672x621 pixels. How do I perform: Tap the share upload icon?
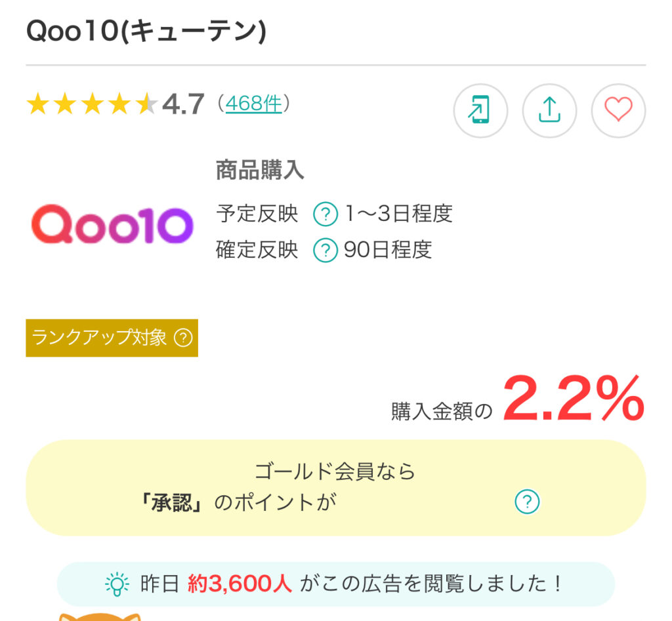(x=549, y=111)
